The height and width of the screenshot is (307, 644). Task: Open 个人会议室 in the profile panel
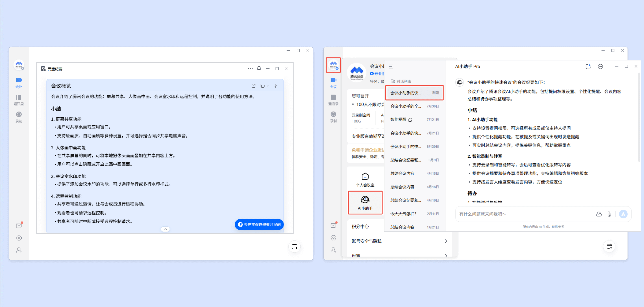[365, 180]
